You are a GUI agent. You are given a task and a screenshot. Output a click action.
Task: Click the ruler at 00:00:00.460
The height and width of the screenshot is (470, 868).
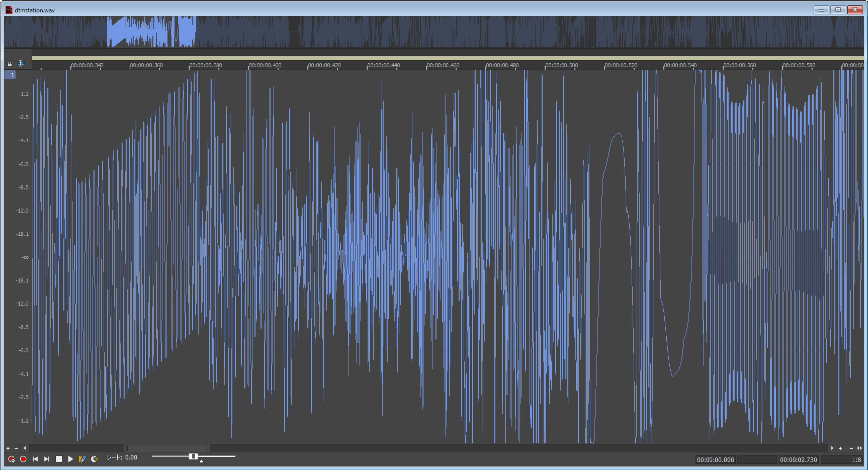[x=443, y=65]
